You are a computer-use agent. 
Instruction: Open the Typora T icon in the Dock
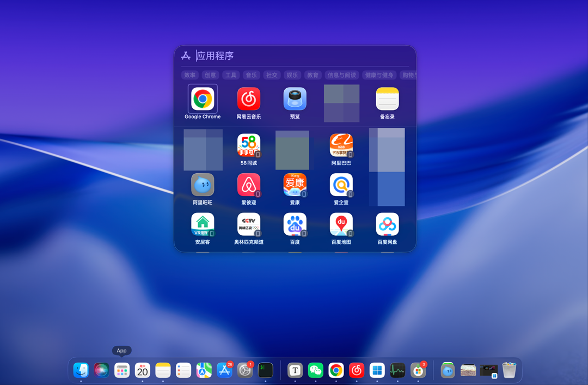pos(295,370)
